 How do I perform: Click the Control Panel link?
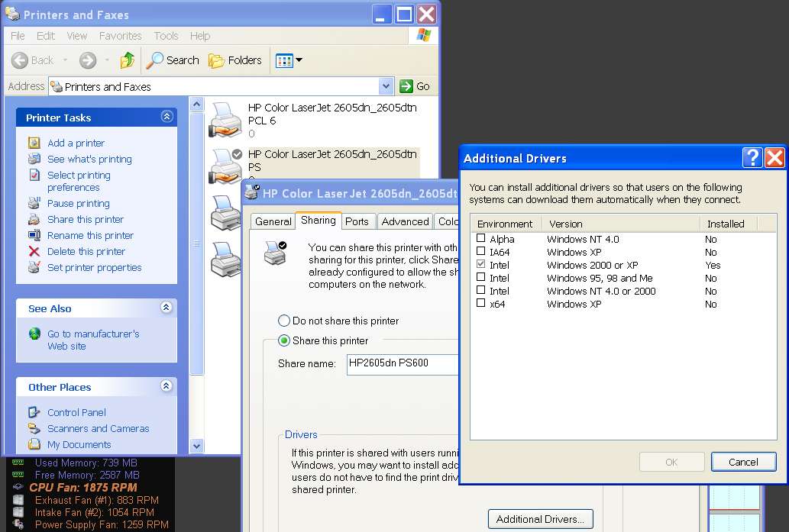point(76,413)
